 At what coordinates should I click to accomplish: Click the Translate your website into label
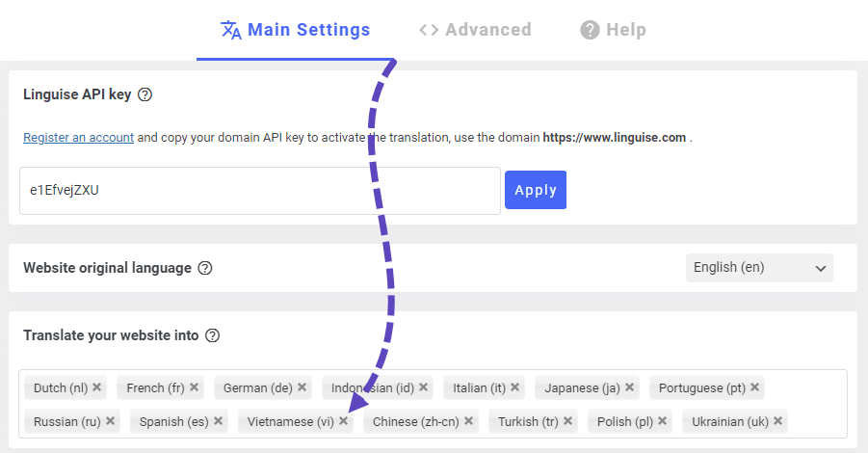click(111, 335)
